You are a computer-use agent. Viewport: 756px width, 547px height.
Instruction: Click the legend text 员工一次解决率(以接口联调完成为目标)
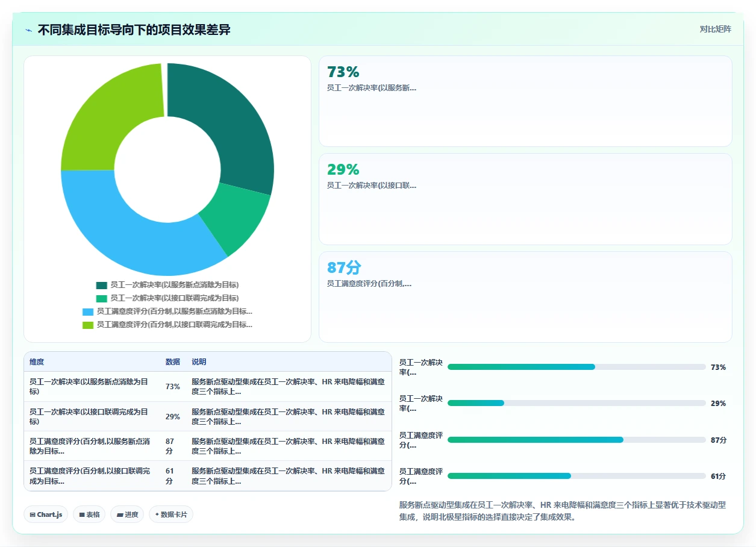(x=175, y=298)
